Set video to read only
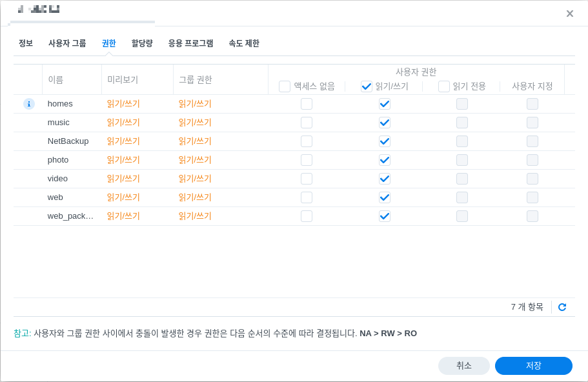This screenshot has width=588, height=382. point(462,179)
